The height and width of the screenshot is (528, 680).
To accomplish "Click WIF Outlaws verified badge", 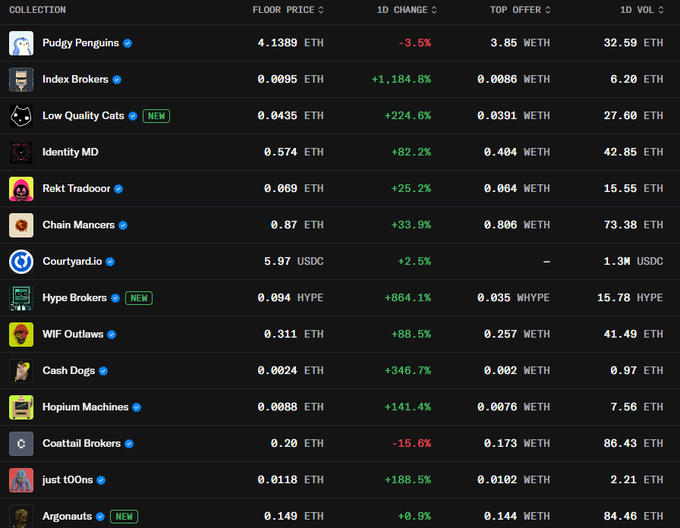I will [x=112, y=335].
